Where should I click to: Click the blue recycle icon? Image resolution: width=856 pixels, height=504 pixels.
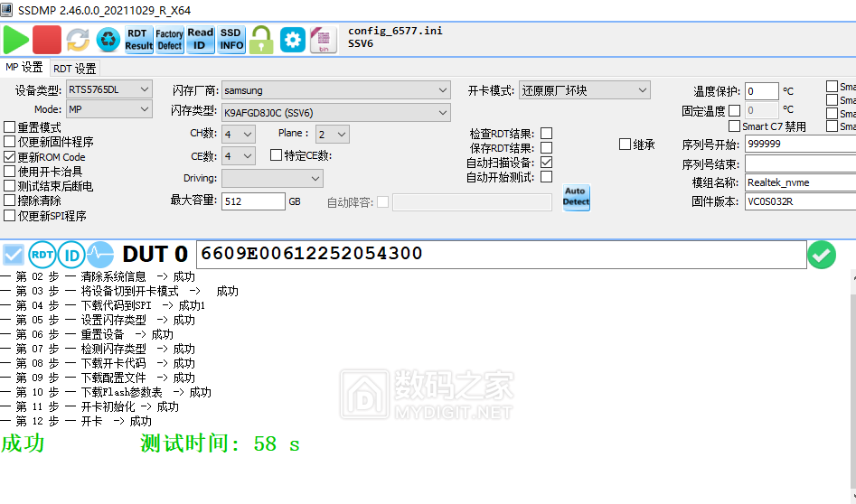point(108,39)
